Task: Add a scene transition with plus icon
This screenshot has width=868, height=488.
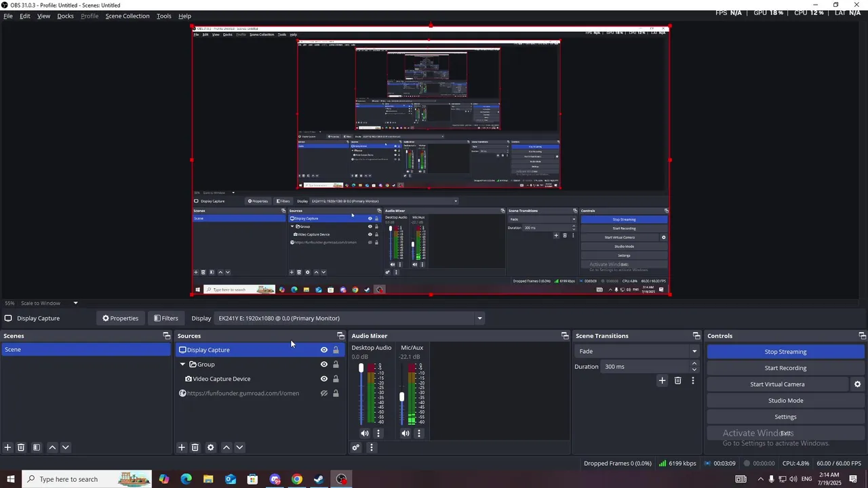Action: (x=662, y=380)
